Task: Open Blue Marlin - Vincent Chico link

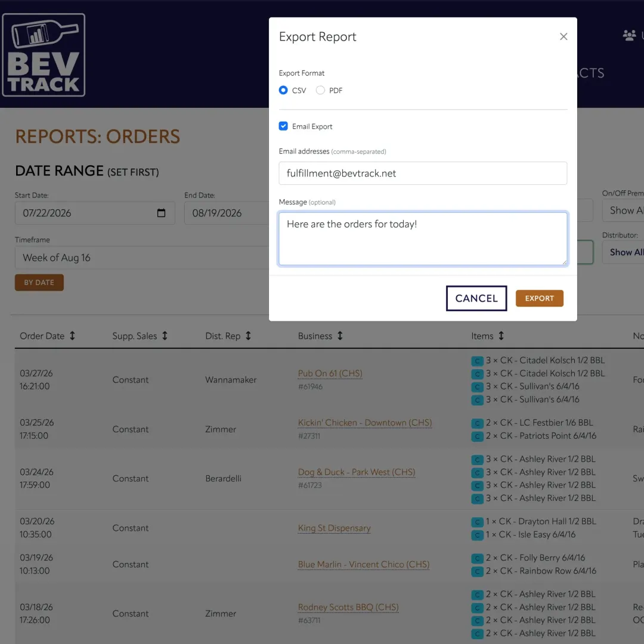Action: click(x=364, y=564)
